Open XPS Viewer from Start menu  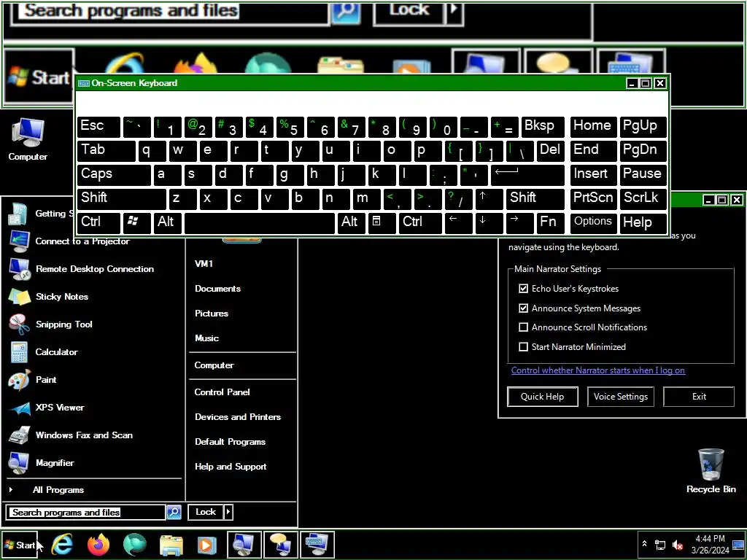(x=60, y=407)
